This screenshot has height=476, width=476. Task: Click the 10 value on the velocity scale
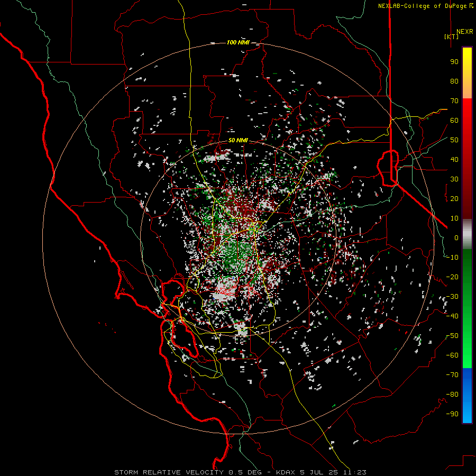tap(454, 218)
